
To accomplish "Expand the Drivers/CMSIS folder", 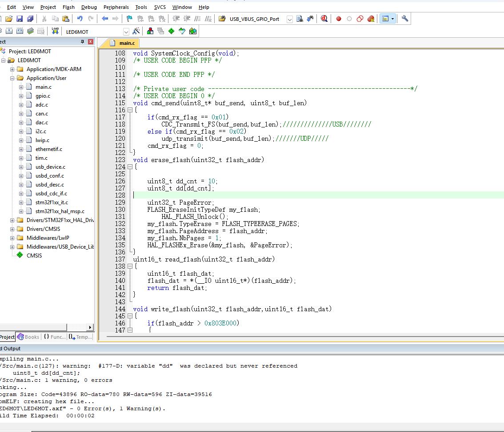I will coord(12,229).
